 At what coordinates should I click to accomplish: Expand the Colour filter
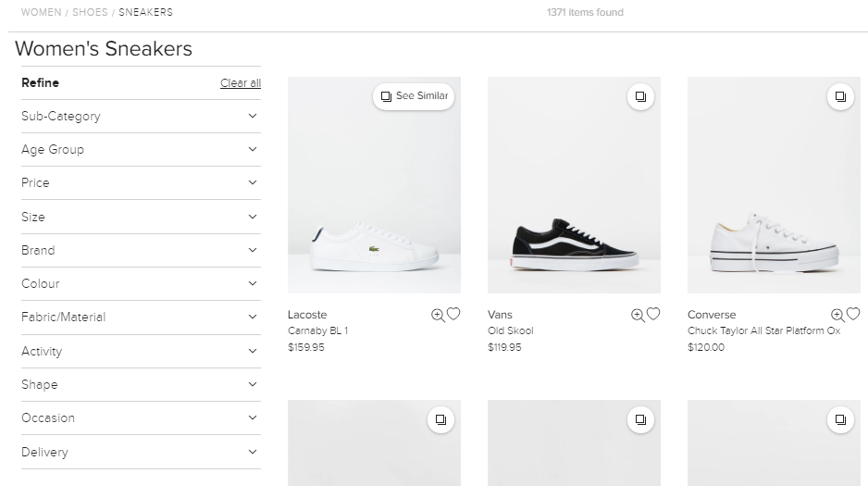pyautogui.click(x=141, y=284)
